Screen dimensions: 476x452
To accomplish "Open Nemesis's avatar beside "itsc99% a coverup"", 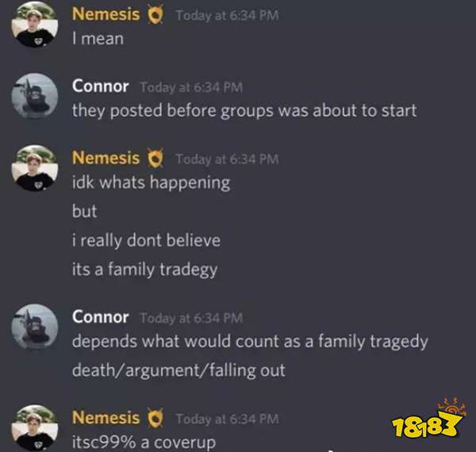I will pyautogui.click(x=35, y=427).
